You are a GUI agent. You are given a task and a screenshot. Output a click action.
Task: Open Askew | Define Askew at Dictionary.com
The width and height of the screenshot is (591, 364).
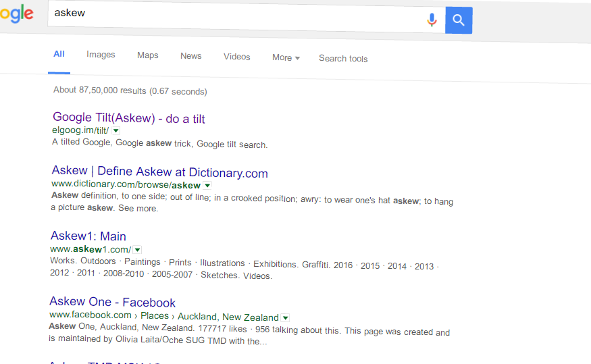click(x=160, y=172)
